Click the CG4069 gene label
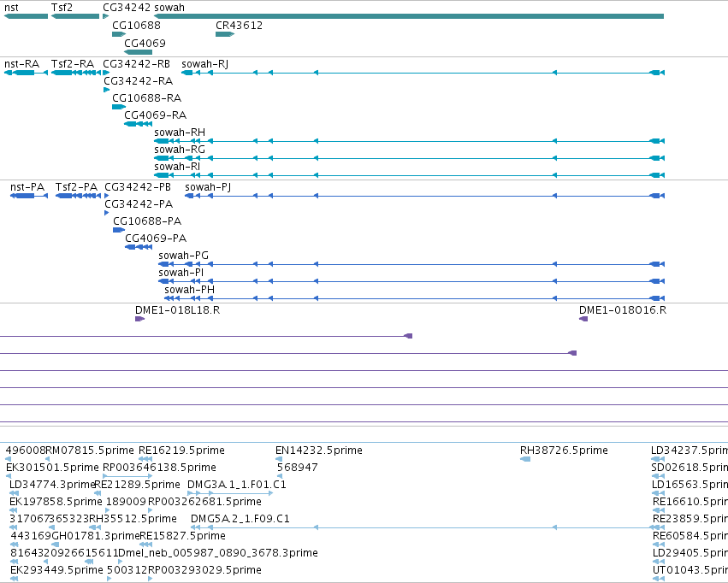The image size is (728, 583). click(145, 43)
